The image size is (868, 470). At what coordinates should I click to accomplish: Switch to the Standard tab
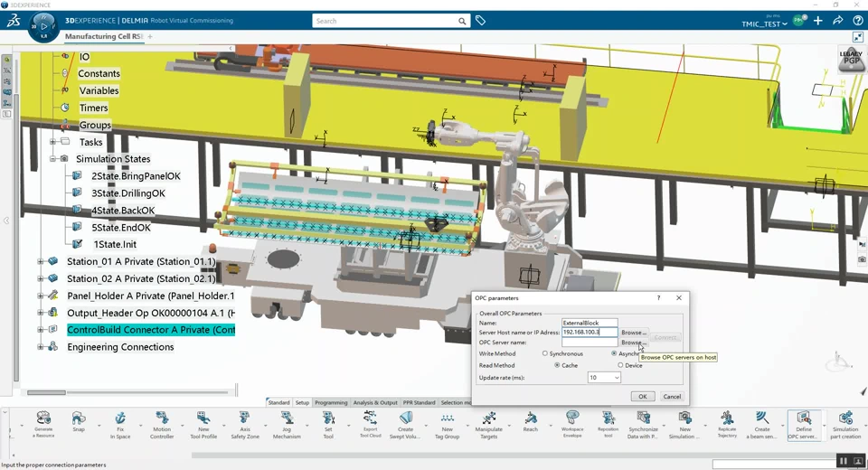279,402
